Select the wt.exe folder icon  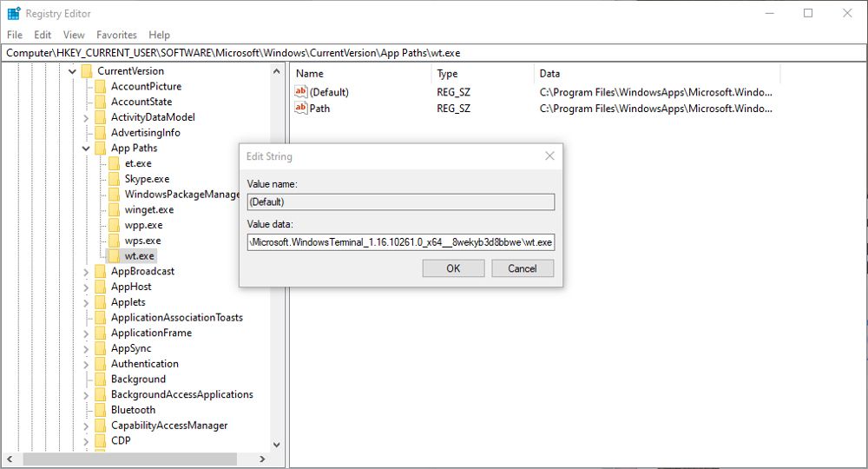coord(114,256)
